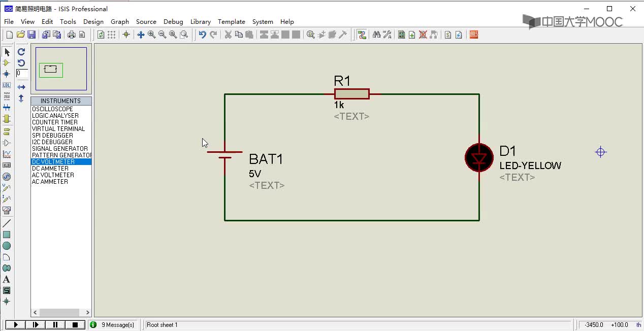Select the 2D Graphics Circle tool
Image resolution: width=644 pixels, height=331 pixels.
7,246
